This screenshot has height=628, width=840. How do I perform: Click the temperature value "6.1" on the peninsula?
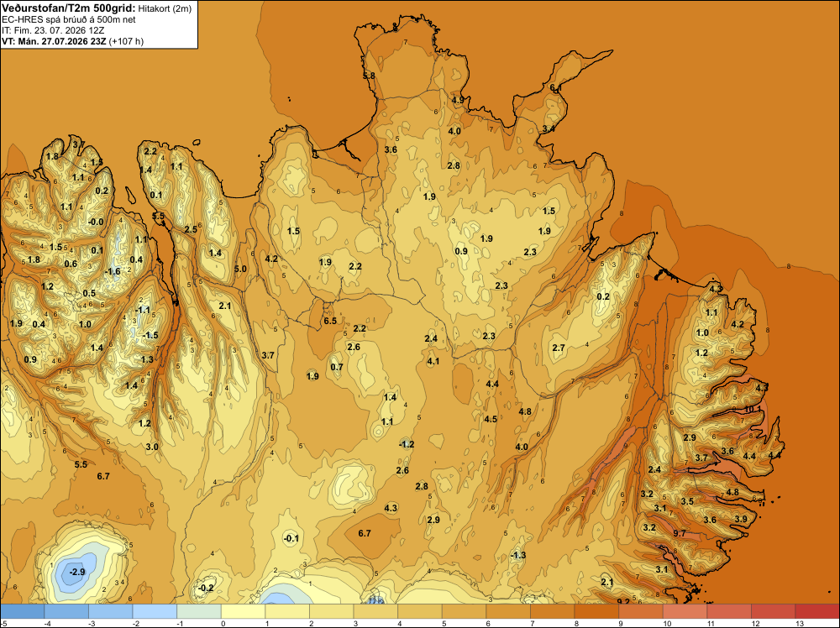[x=555, y=87]
